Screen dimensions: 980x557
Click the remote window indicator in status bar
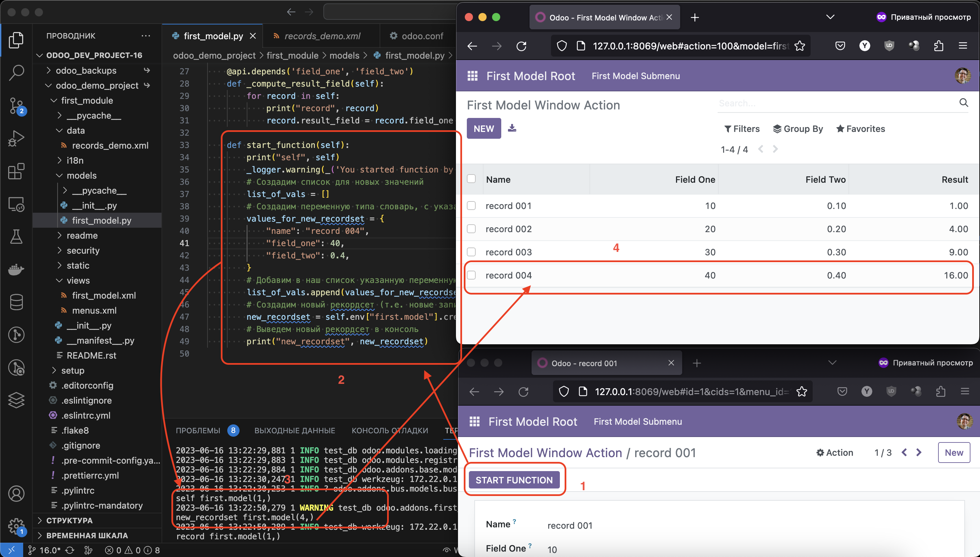tap(12, 550)
